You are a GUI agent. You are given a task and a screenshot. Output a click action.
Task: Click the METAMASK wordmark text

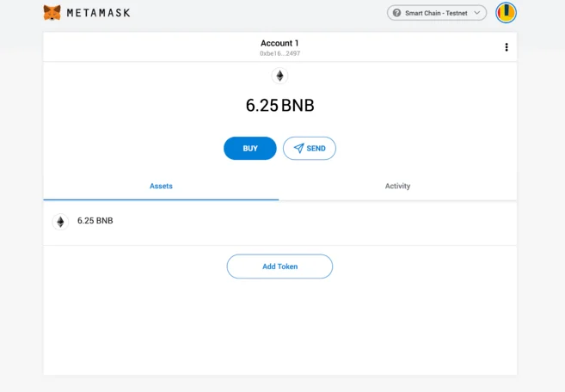click(x=98, y=14)
